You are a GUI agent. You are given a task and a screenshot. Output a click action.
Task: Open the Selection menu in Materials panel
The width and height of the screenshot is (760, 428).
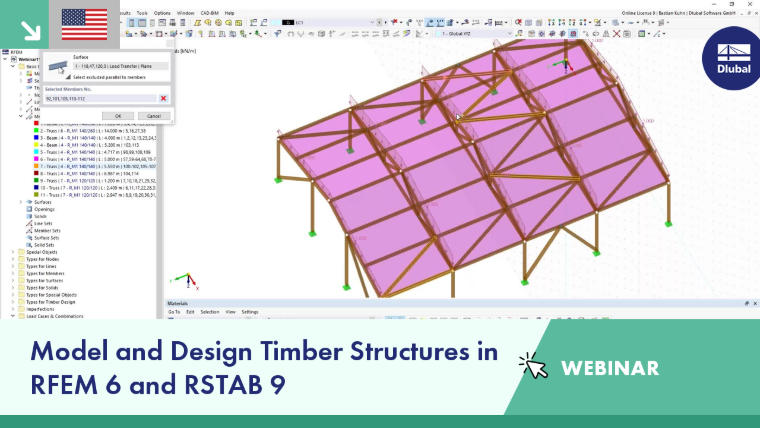(210, 312)
